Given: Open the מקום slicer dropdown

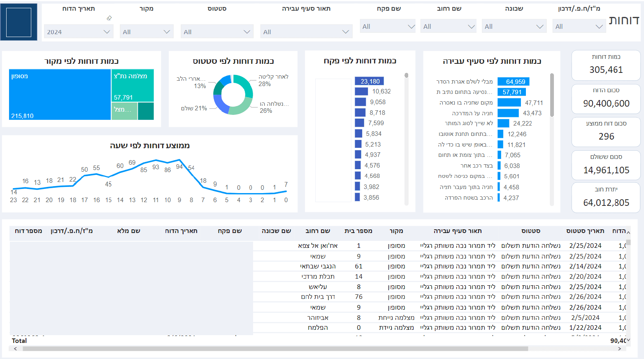Looking at the screenshot, I should [147, 32].
